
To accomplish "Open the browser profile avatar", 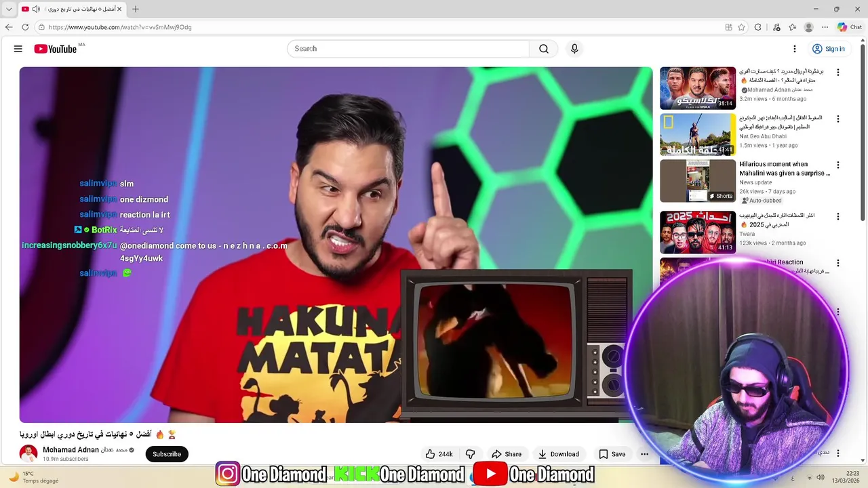I will pyautogui.click(x=808, y=27).
